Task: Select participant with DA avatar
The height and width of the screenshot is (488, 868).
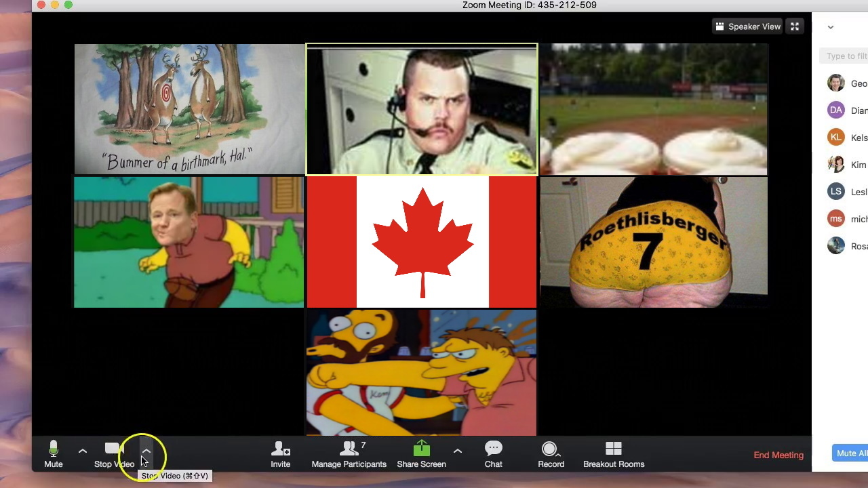Action: pos(847,110)
